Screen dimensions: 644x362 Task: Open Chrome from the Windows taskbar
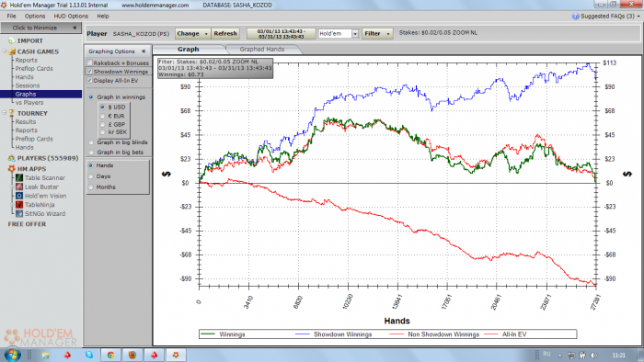[x=110, y=355]
